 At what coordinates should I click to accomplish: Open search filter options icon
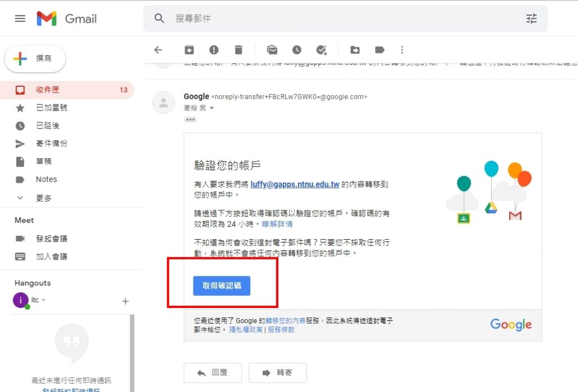coord(531,19)
